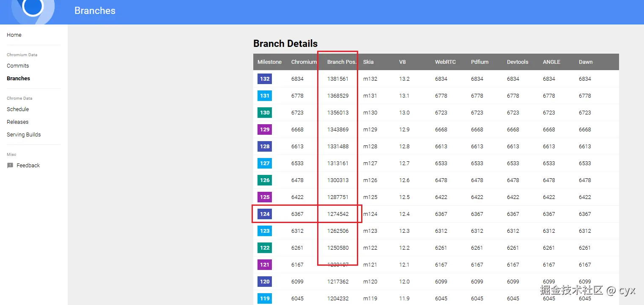Open the Schedule page
The width and height of the screenshot is (644, 305).
coord(18,109)
